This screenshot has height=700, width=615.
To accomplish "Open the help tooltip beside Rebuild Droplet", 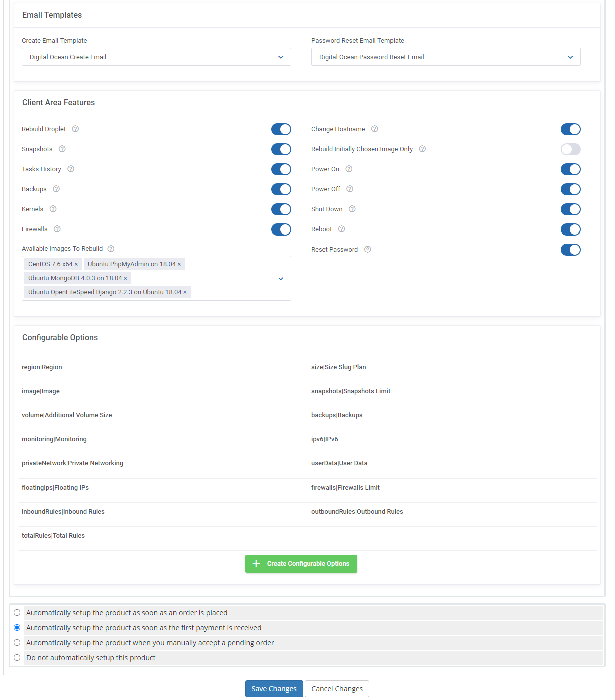I will pyautogui.click(x=75, y=129).
